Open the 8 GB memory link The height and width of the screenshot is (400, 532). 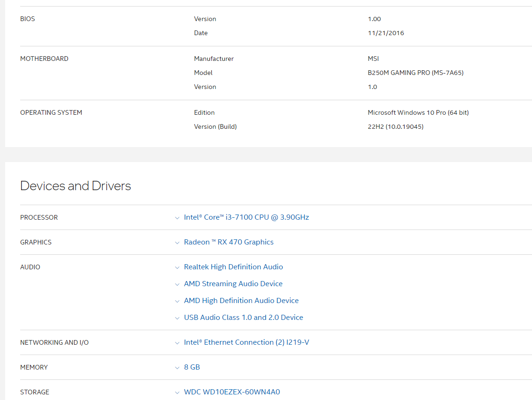[192, 367]
